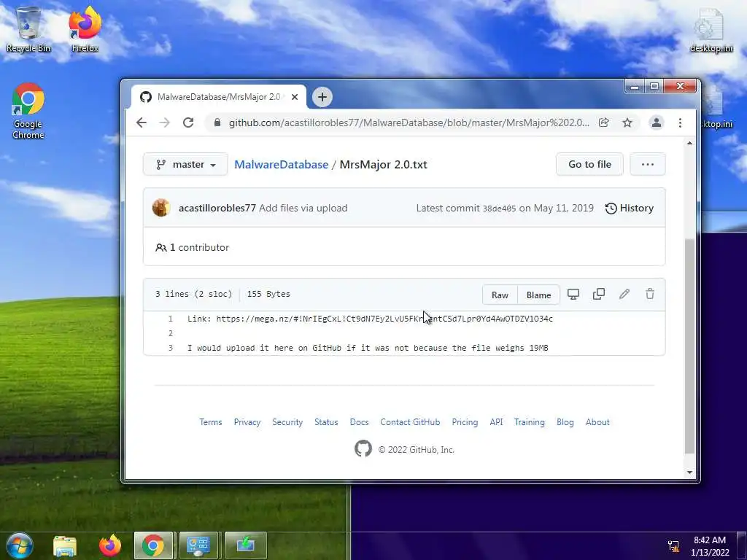
Task: Open the Security footer link
Action: pyautogui.click(x=287, y=422)
